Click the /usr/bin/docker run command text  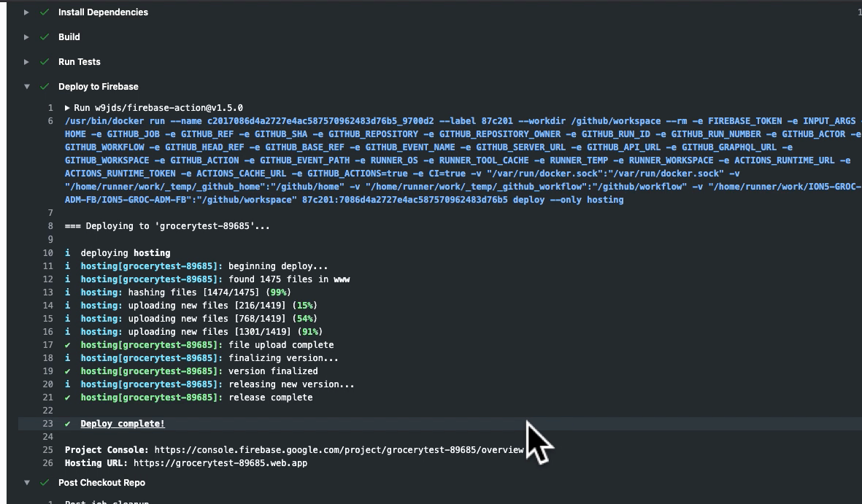click(463, 160)
